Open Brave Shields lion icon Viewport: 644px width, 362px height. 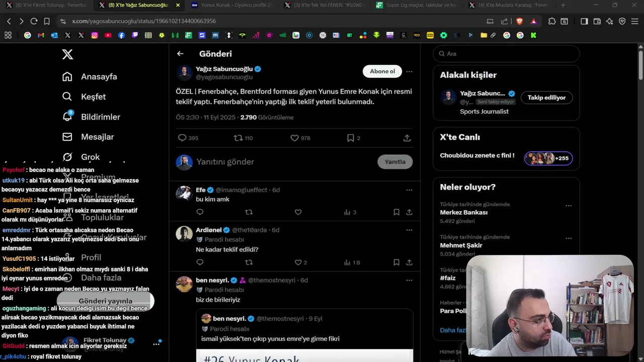520,21
